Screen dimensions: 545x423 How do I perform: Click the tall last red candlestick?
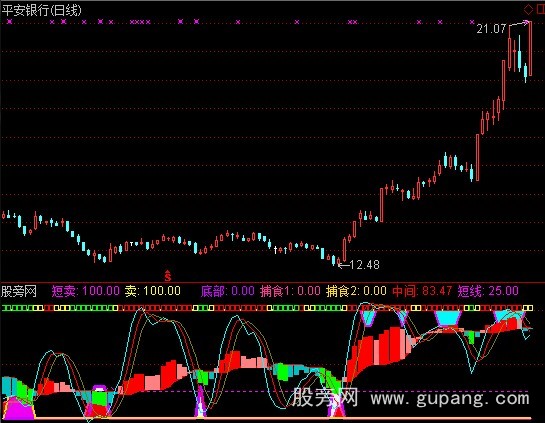pyautogui.click(x=530, y=48)
